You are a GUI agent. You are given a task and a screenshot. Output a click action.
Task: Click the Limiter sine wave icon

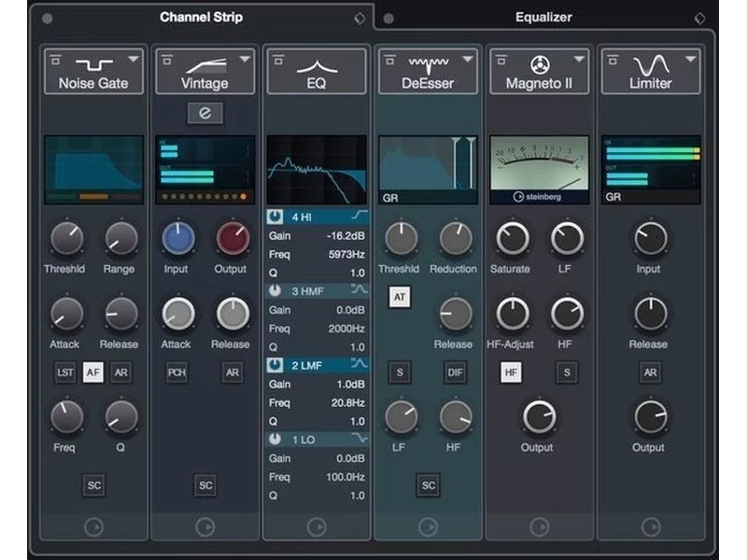click(651, 65)
